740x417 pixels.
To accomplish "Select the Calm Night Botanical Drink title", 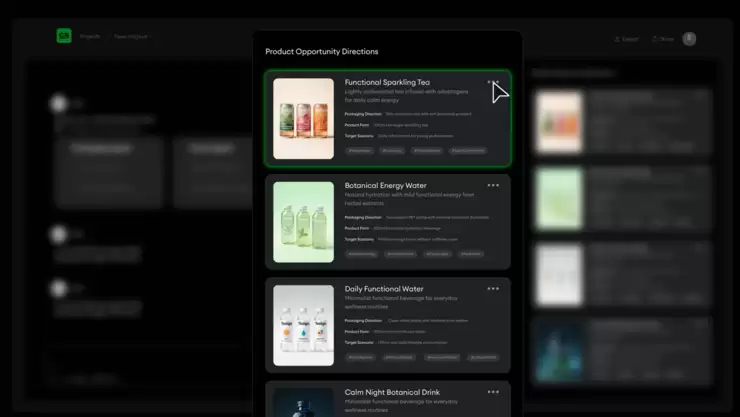I will (x=392, y=392).
